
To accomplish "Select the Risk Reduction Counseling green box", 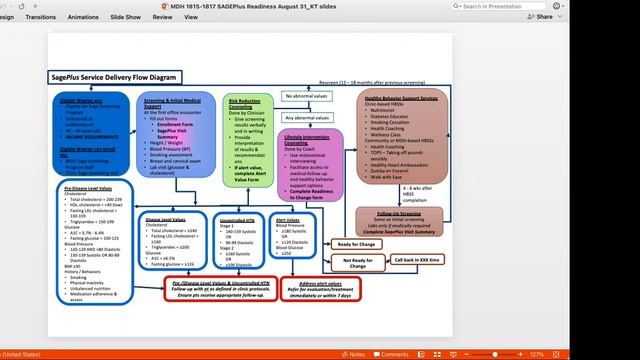I will click(248, 140).
